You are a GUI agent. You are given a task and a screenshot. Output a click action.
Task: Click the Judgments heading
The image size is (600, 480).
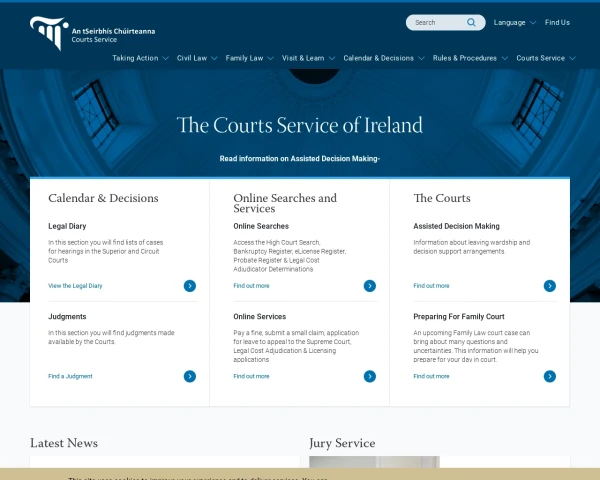[67, 317]
